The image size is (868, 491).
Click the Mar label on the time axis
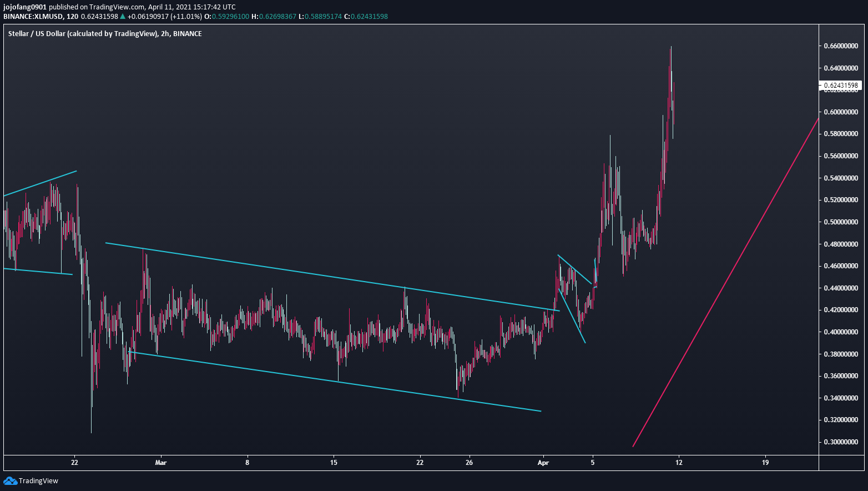161,462
